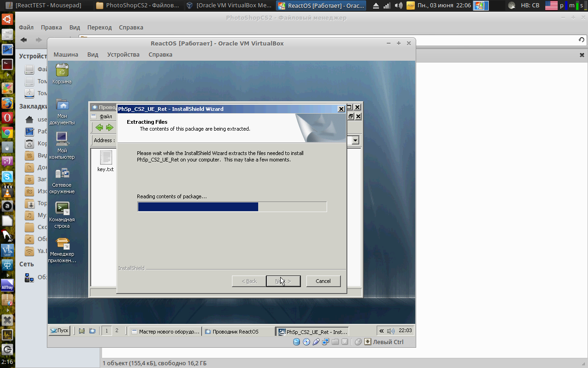Launch Google Chrome from the dock
Viewport: 588px width, 368px height.
[x=7, y=132]
